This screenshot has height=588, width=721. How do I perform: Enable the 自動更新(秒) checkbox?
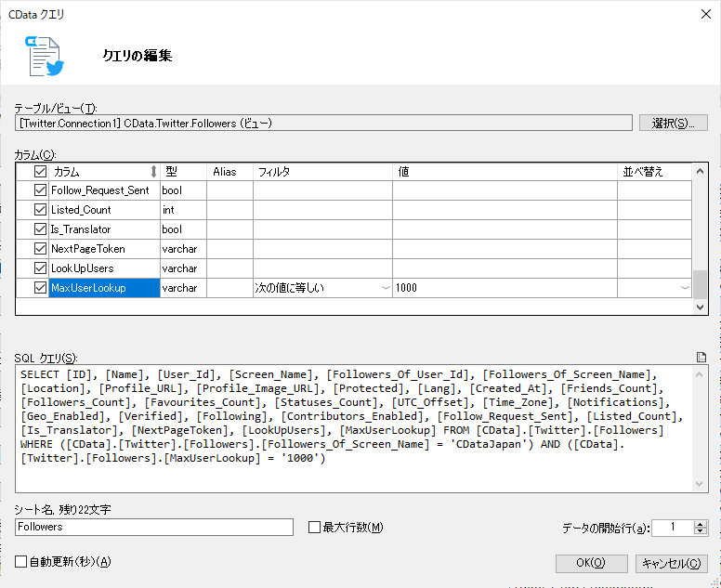click(x=20, y=561)
